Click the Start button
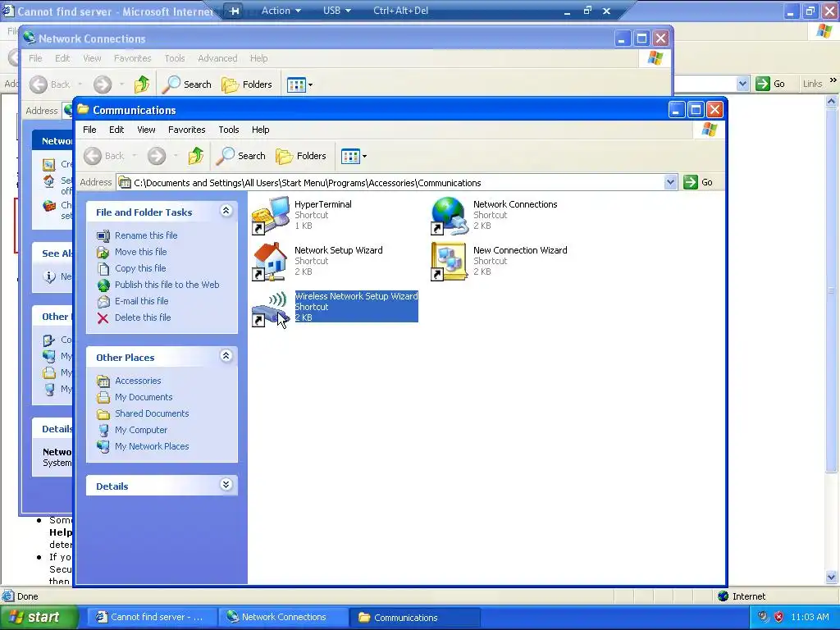 tap(38, 617)
